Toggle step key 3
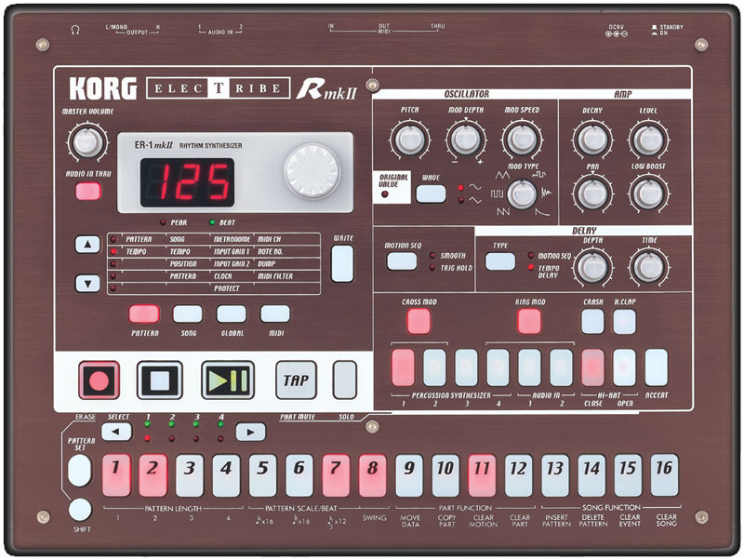Image resolution: width=744 pixels, height=560 pixels. click(x=190, y=475)
